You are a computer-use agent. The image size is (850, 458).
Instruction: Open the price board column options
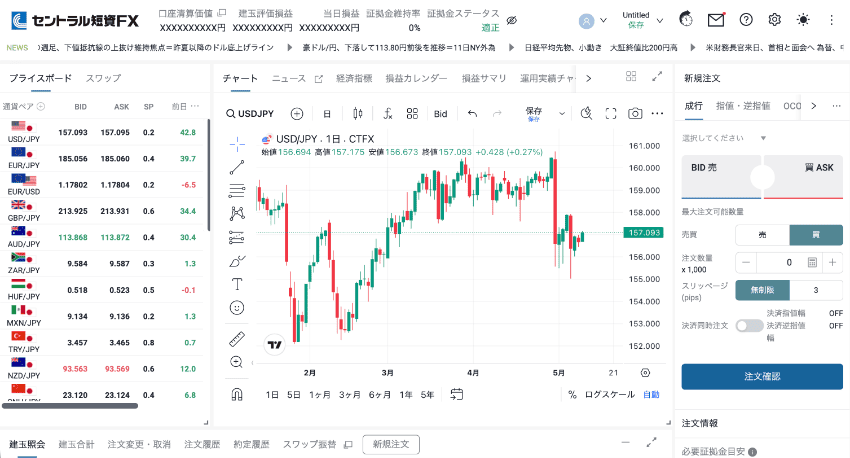coord(195,106)
